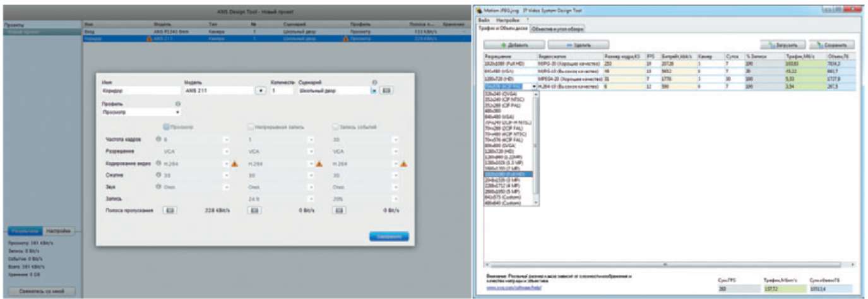The image size is (868, 299).
Task: Open bandwidth calculator icon under Просмотр column
Action: pos(169,210)
